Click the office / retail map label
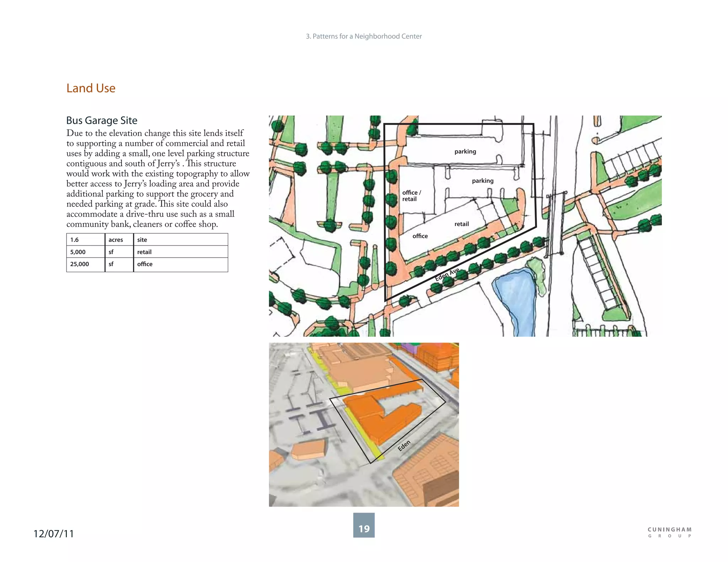The image size is (728, 562). pos(411,196)
